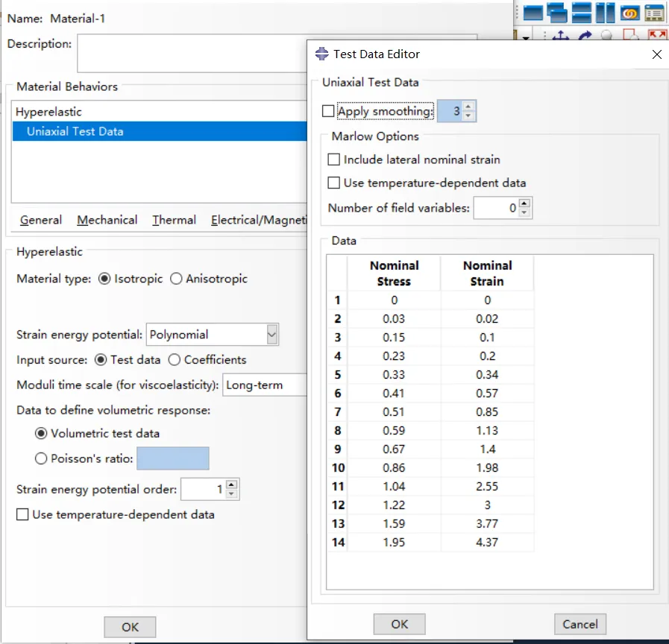This screenshot has height=644, width=669.
Task: Select the Anisotropic material type
Action: coord(176,279)
